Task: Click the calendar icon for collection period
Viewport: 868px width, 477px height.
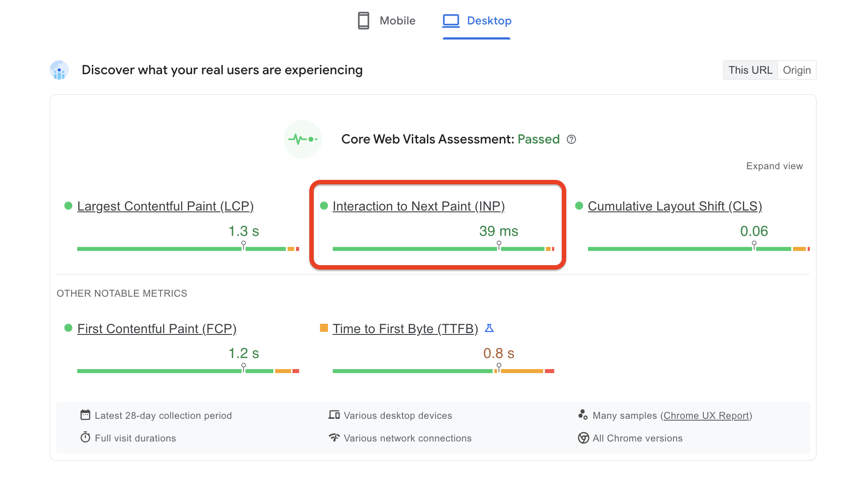Action: point(85,415)
